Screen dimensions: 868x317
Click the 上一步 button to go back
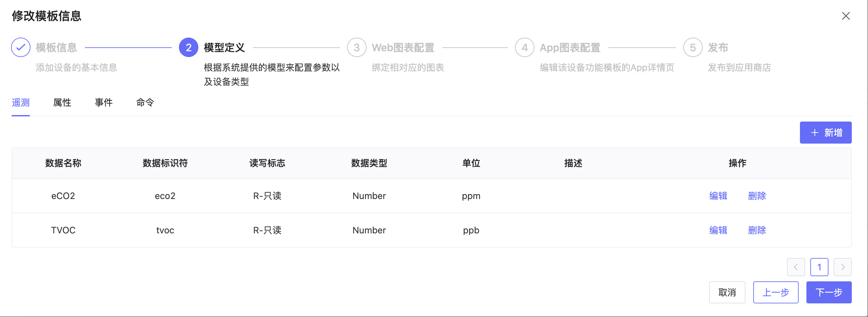tap(776, 292)
